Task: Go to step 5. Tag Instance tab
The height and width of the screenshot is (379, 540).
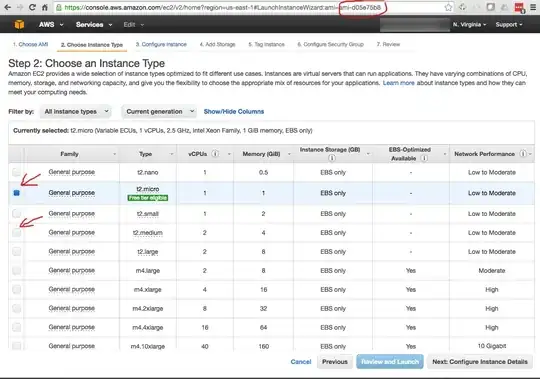Action: click(x=266, y=44)
